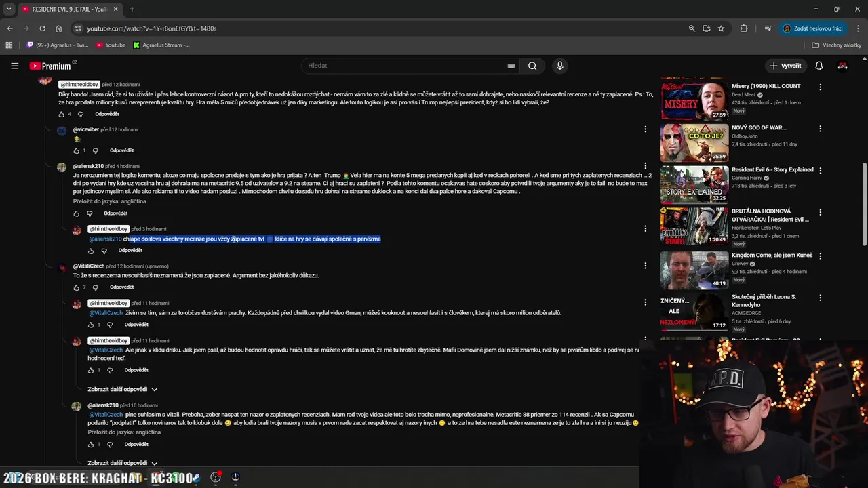The image size is (868, 488).
Task: Start voice search with microphone
Action: click(x=559, y=66)
